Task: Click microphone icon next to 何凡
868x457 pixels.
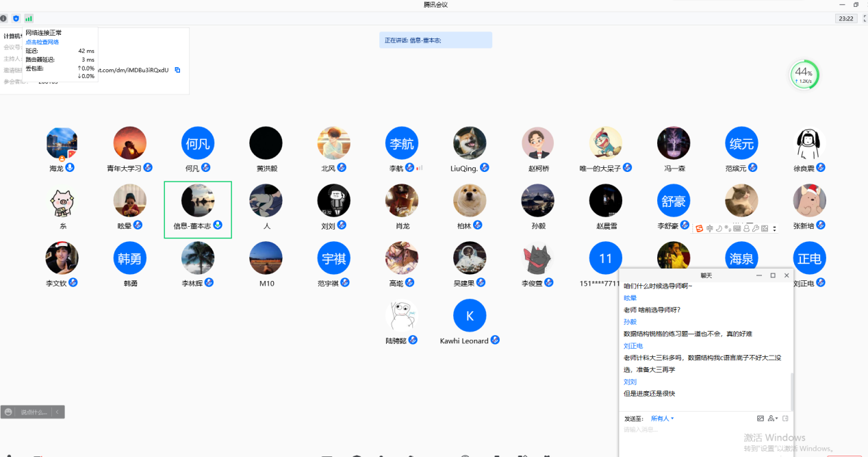Action: tap(206, 167)
